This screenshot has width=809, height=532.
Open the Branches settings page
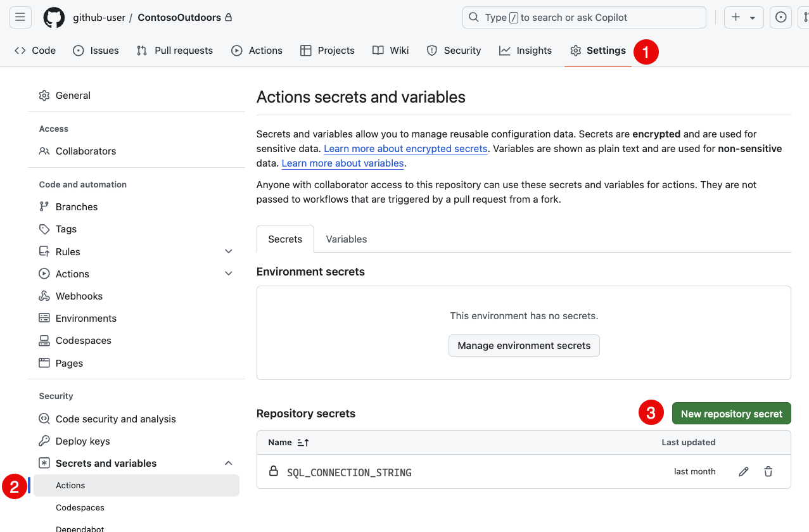76,206
